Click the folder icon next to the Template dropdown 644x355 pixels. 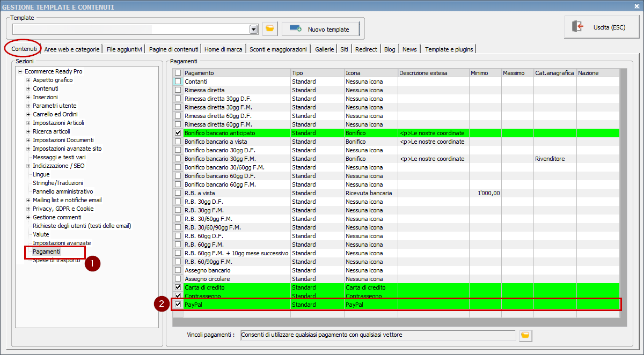point(270,29)
